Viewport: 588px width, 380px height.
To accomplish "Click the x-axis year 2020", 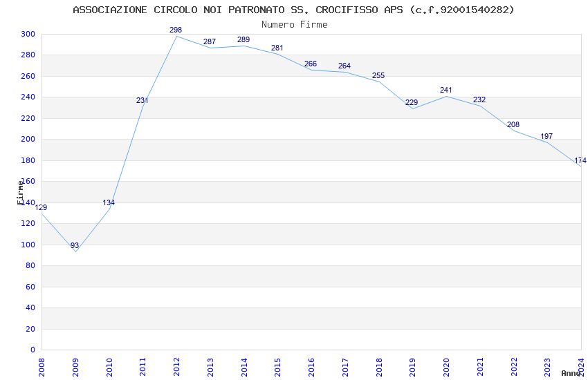I will (447, 367).
